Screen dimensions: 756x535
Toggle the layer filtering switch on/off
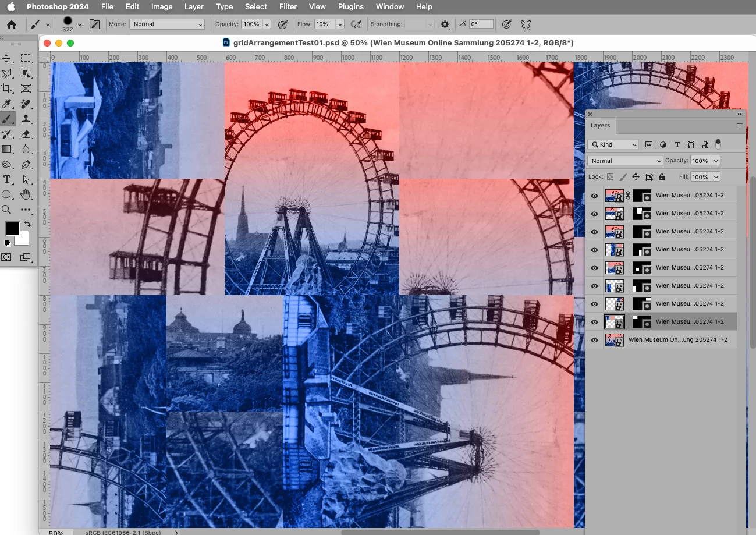(x=718, y=144)
